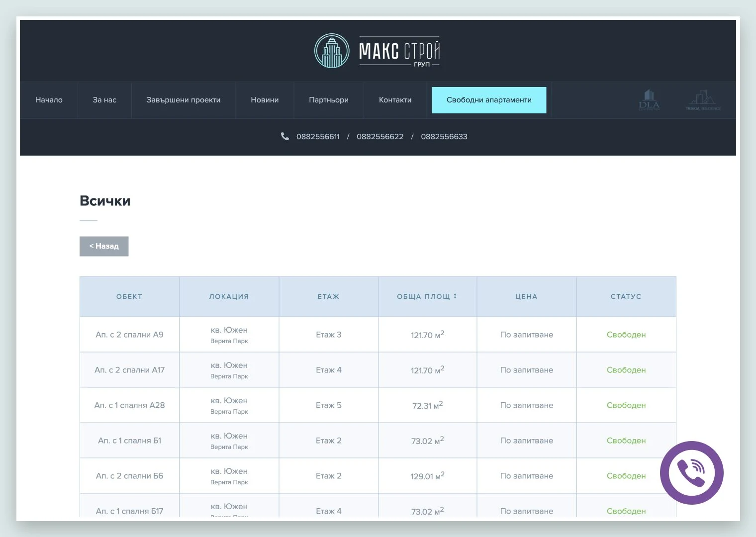
Task: Click the Обект column header
Action: coord(129,296)
